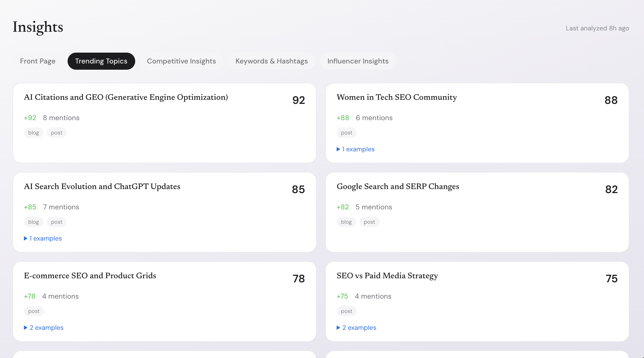
Task: Click the AI Citations and GEO topic title
Action: point(126,97)
